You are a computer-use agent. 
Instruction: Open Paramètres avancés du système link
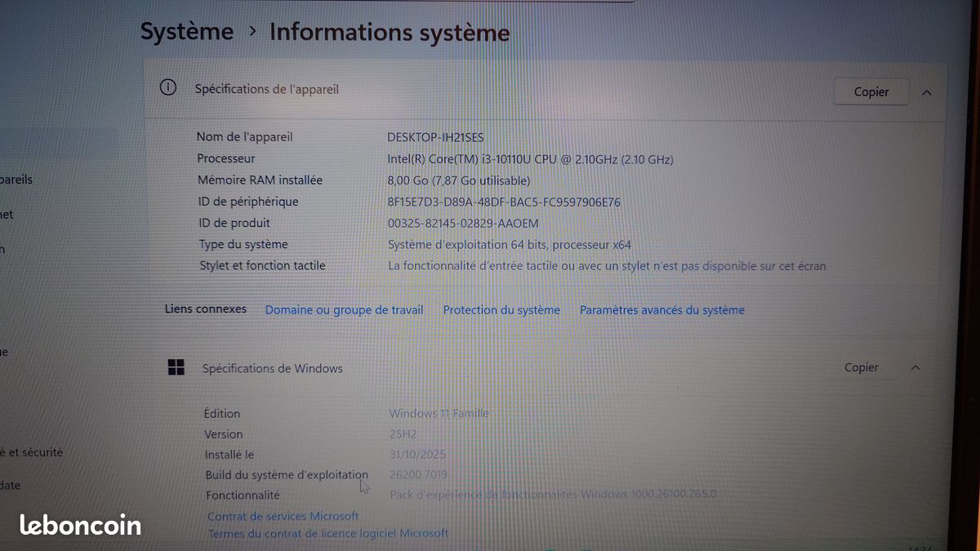tap(661, 309)
